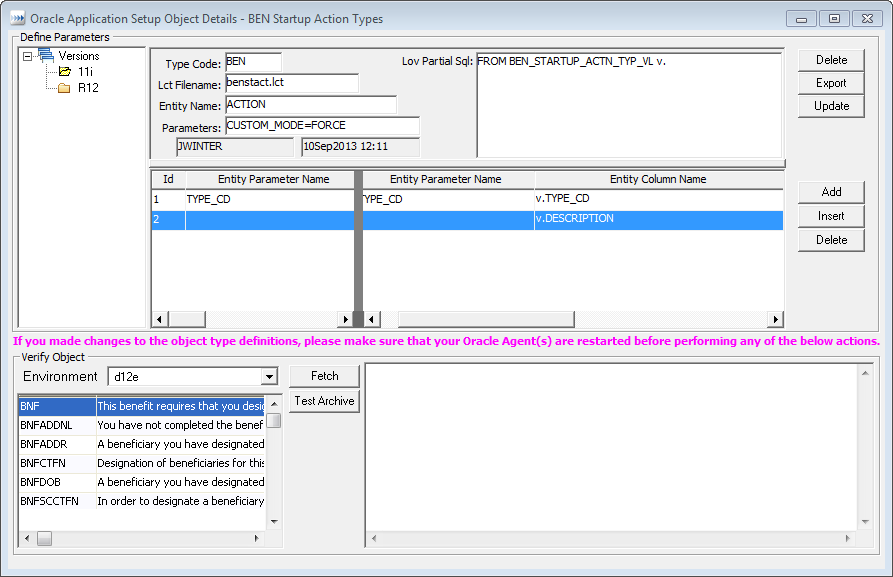Click the Delete button below Insert

[831, 240]
